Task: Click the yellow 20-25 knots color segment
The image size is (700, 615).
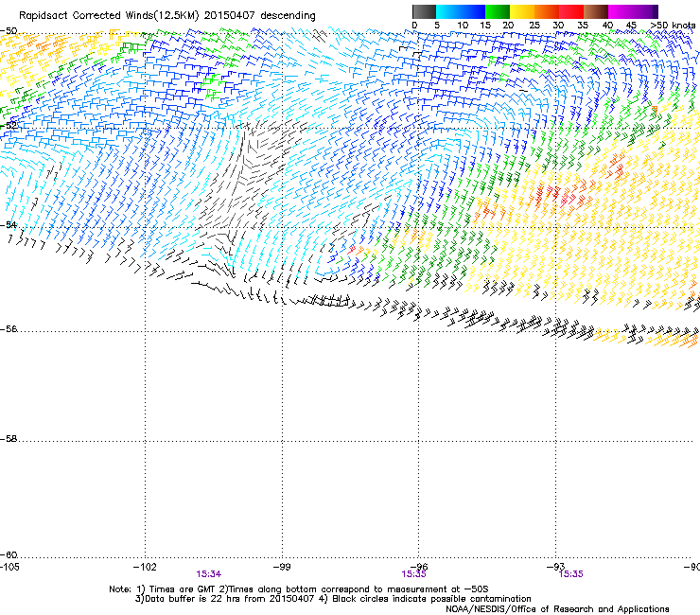Action: (522, 11)
